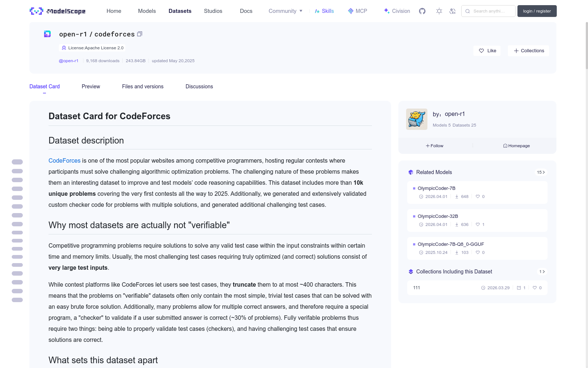Select the Dataset Card tab

point(44,86)
